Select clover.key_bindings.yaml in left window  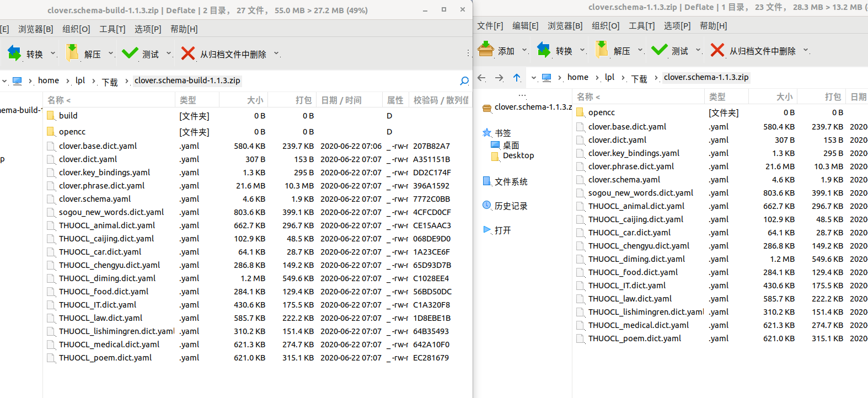click(104, 173)
